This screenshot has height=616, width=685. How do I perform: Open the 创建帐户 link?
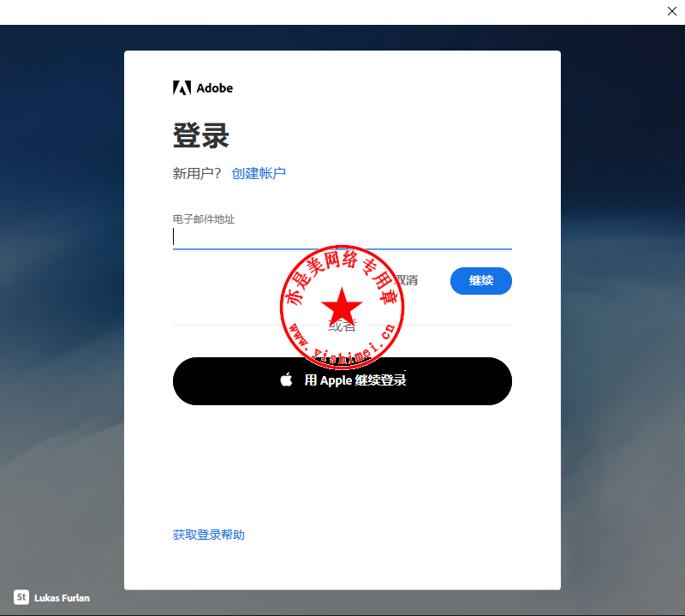[x=259, y=174]
